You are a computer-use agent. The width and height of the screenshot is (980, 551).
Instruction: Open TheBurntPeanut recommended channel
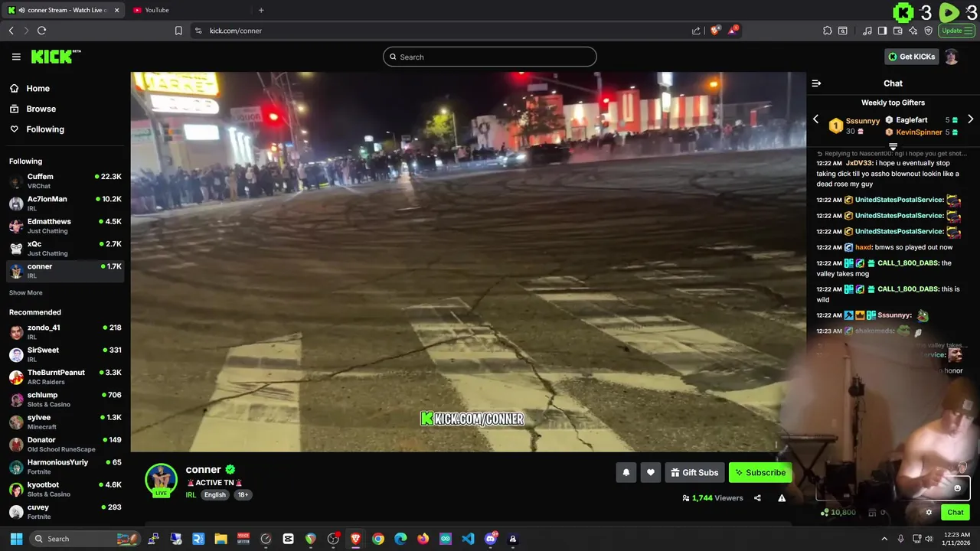pos(65,377)
